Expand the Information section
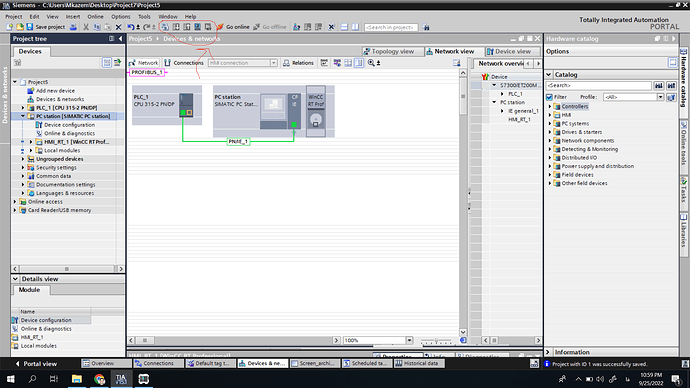690x388 pixels. [548, 352]
